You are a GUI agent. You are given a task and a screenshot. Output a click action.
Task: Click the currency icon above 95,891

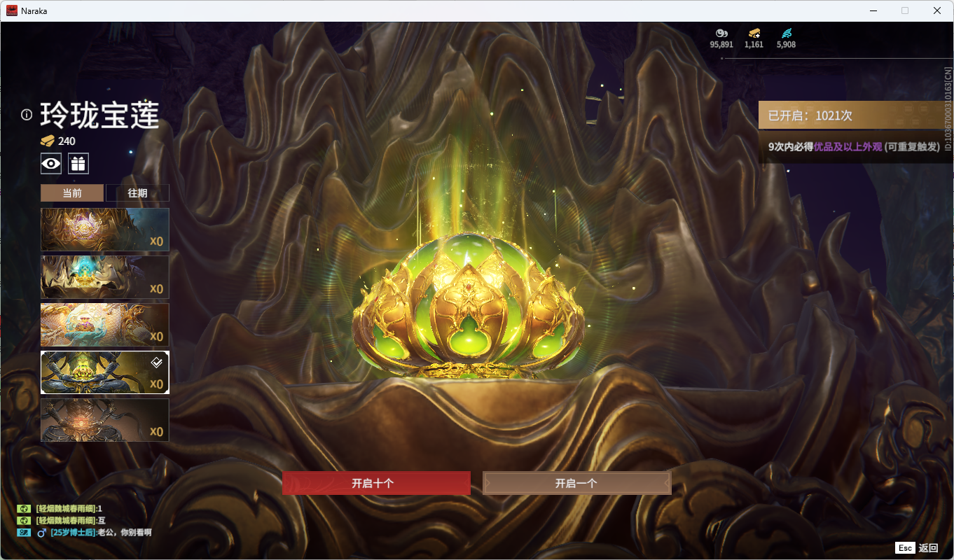pyautogui.click(x=721, y=33)
